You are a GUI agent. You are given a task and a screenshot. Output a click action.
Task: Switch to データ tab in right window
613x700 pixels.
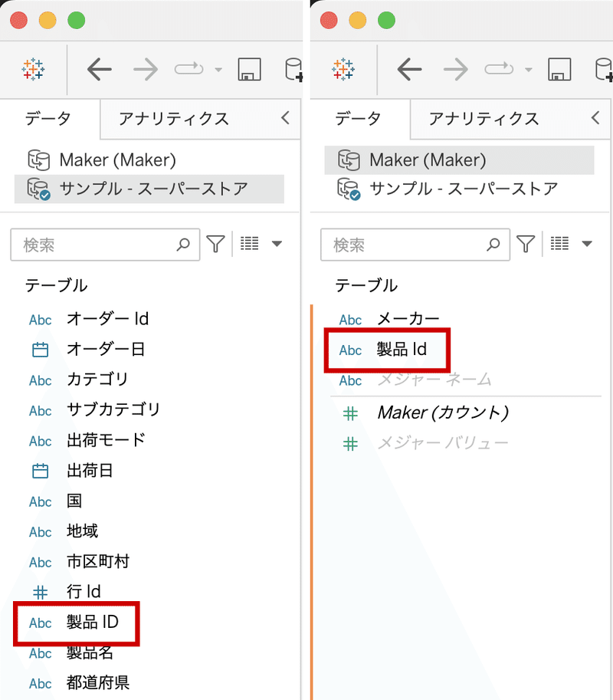[358, 119]
